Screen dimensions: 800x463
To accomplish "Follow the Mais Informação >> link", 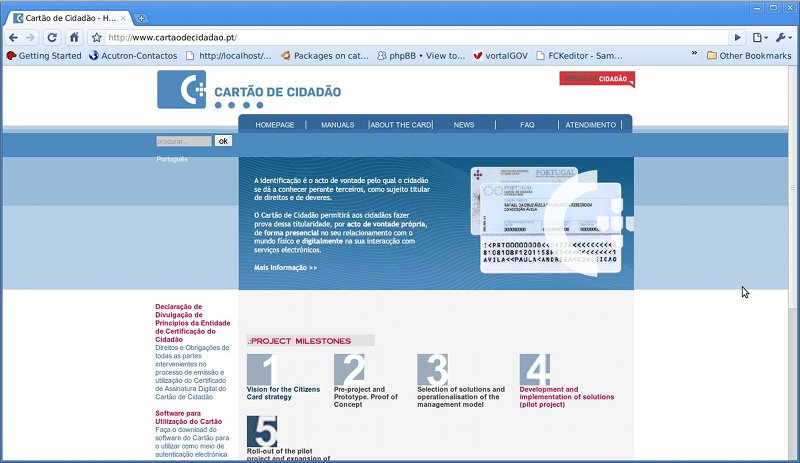I will [285, 267].
